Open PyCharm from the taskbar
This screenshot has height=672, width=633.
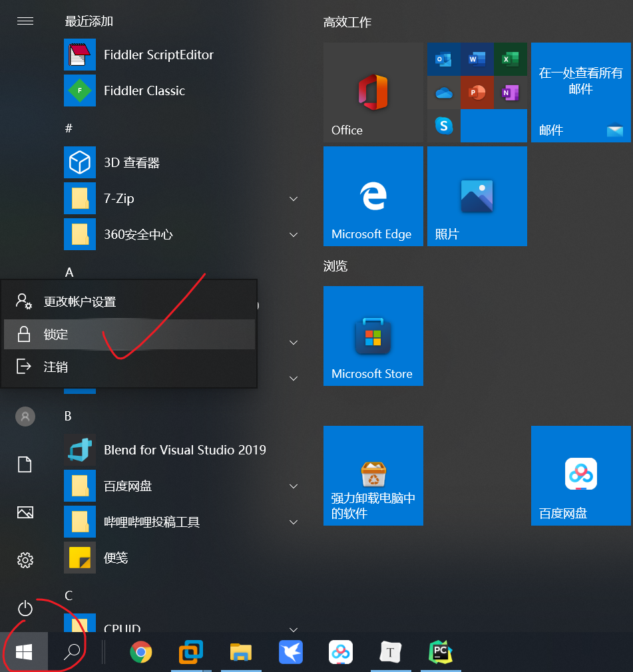(x=441, y=652)
